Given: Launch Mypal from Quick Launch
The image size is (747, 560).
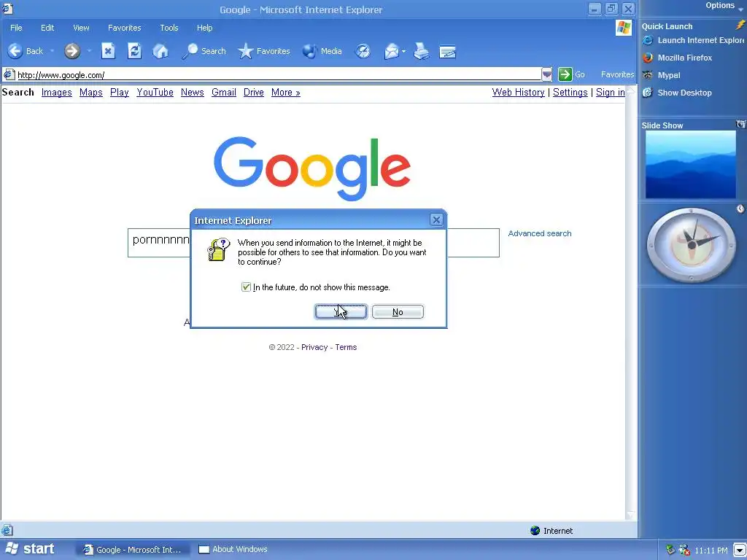Looking at the screenshot, I should (662, 75).
